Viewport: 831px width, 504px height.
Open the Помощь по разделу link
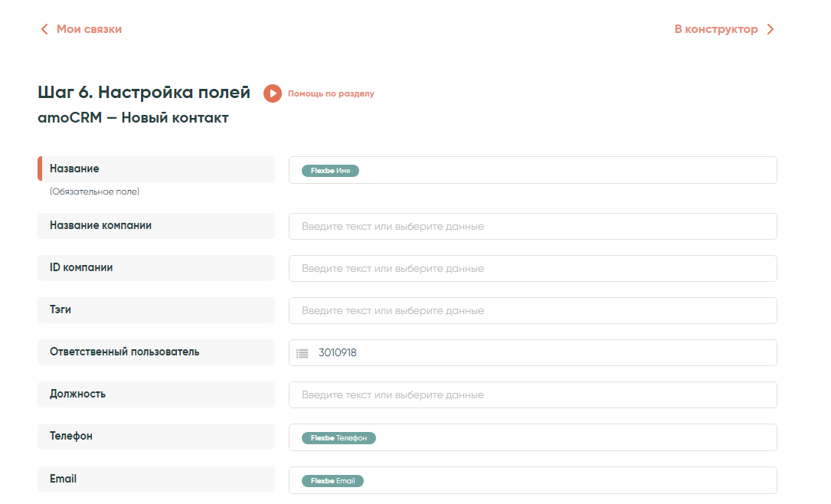(x=331, y=93)
